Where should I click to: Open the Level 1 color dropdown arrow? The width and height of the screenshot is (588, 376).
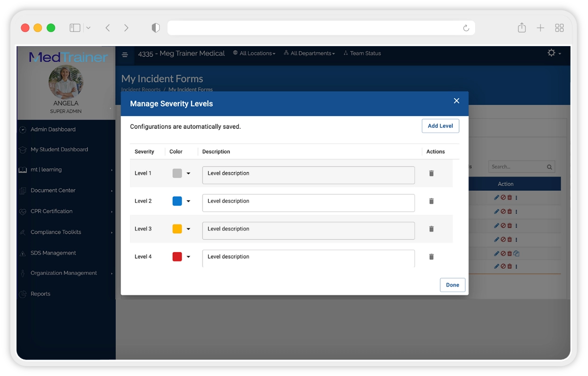pos(189,173)
